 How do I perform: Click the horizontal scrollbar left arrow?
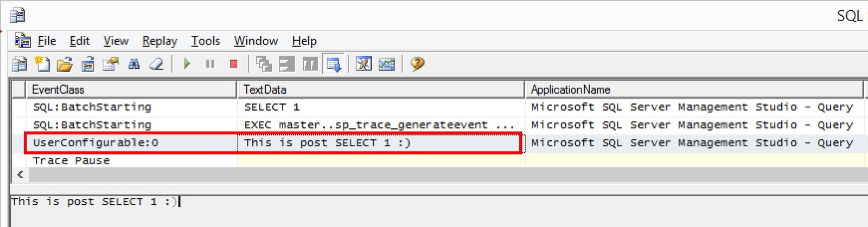coord(20,174)
